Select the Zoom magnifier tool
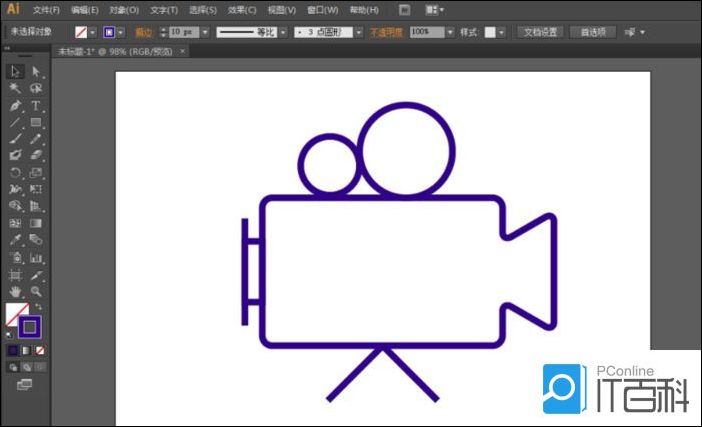Viewport: 702px width, 427px height. click(36, 292)
